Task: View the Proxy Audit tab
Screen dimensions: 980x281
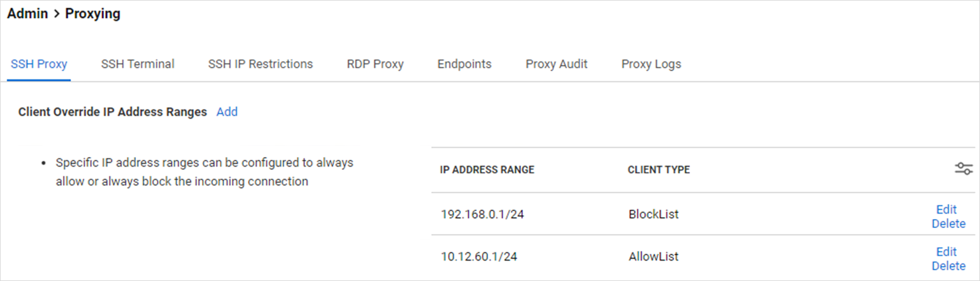Action: tap(556, 64)
